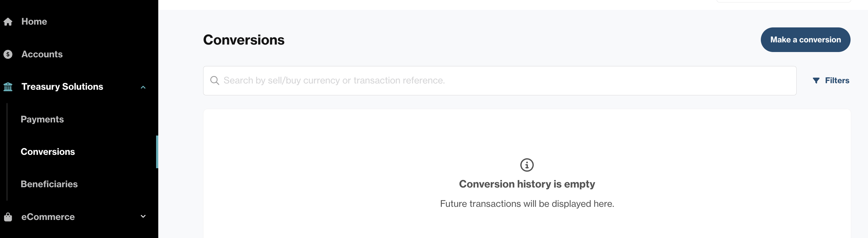This screenshot has height=238, width=868.
Task: Click the Home house icon
Action: coord(8,21)
